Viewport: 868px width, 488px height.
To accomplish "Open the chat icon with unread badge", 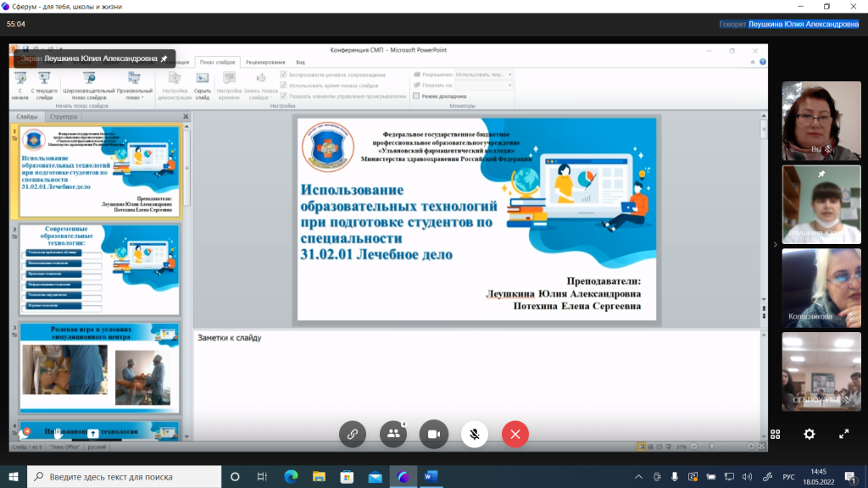I will click(x=24, y=434).
